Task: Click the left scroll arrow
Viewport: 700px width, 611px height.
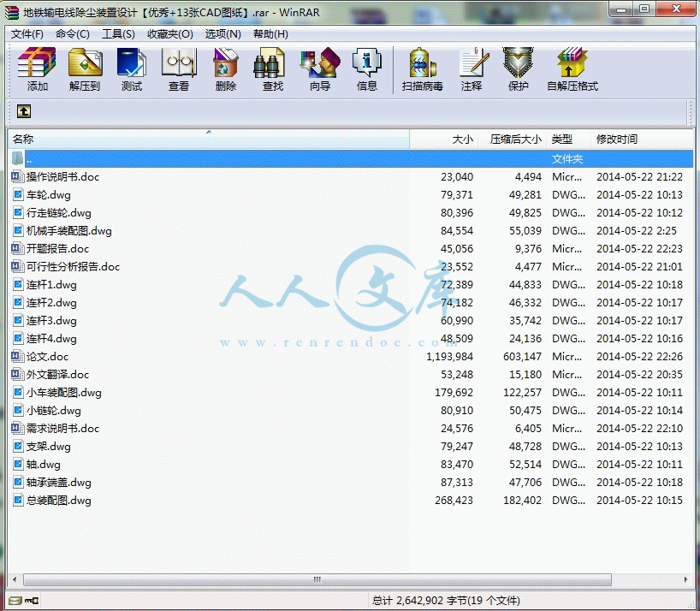Action: coord(15,579)
